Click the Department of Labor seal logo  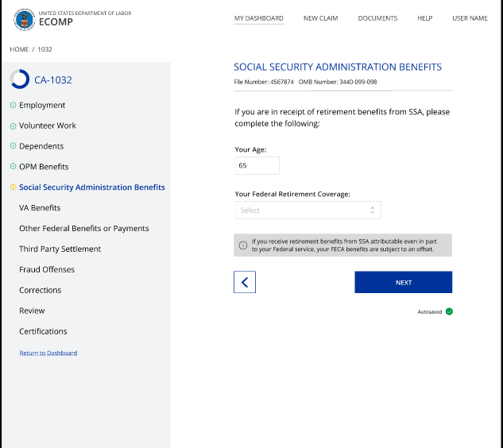(24, 19)
